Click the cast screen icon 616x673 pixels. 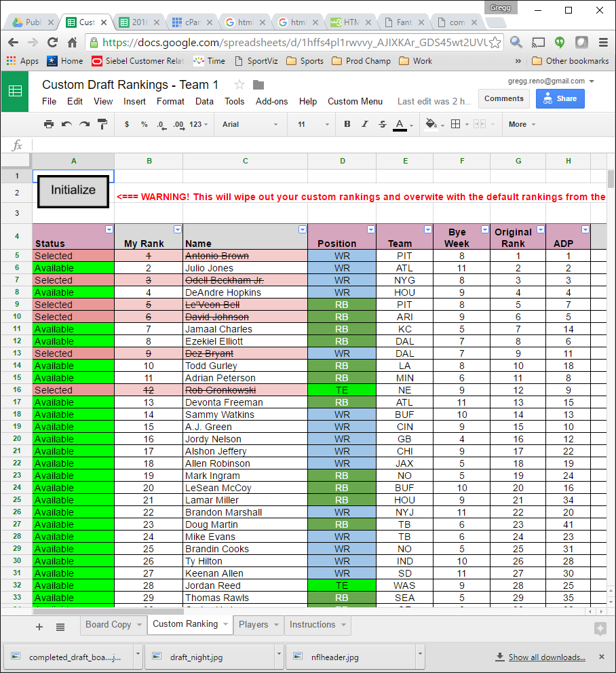click(x=538, y=43)
